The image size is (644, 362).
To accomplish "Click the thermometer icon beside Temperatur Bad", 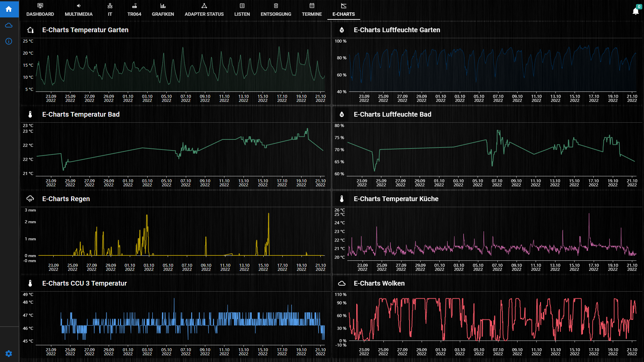I will pos(30,115).
